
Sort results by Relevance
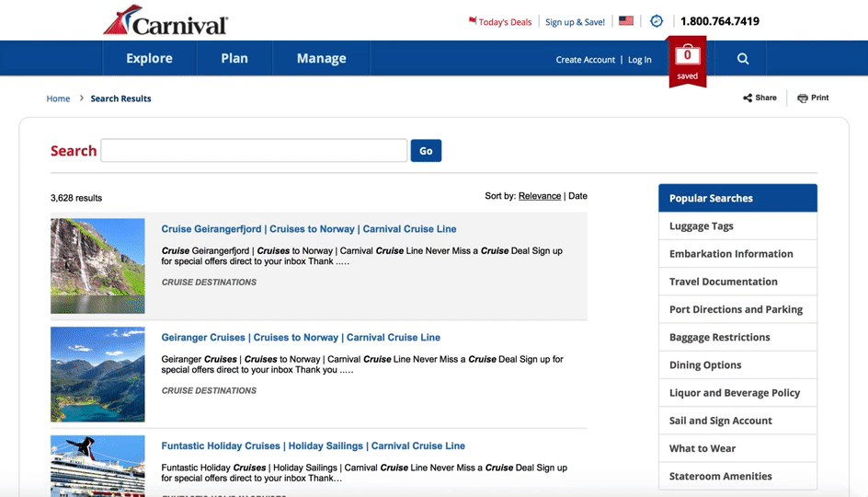(x=540, y=196)
